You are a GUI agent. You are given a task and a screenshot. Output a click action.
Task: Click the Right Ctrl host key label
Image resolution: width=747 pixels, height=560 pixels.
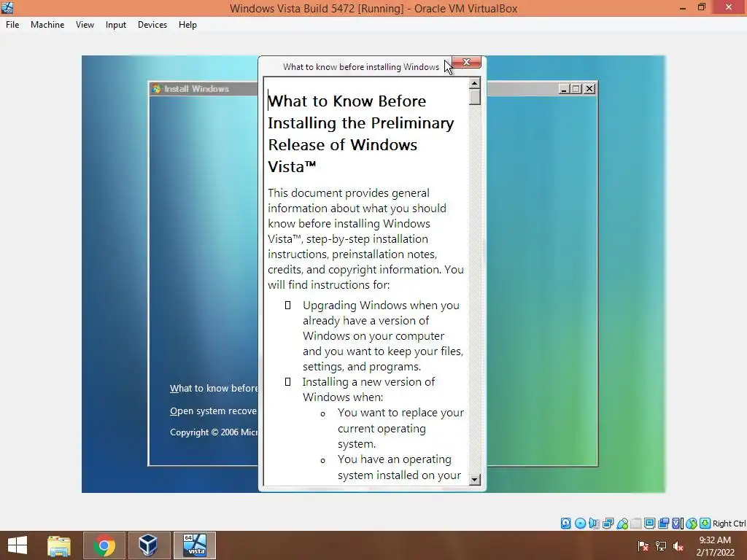click(729, 524)
